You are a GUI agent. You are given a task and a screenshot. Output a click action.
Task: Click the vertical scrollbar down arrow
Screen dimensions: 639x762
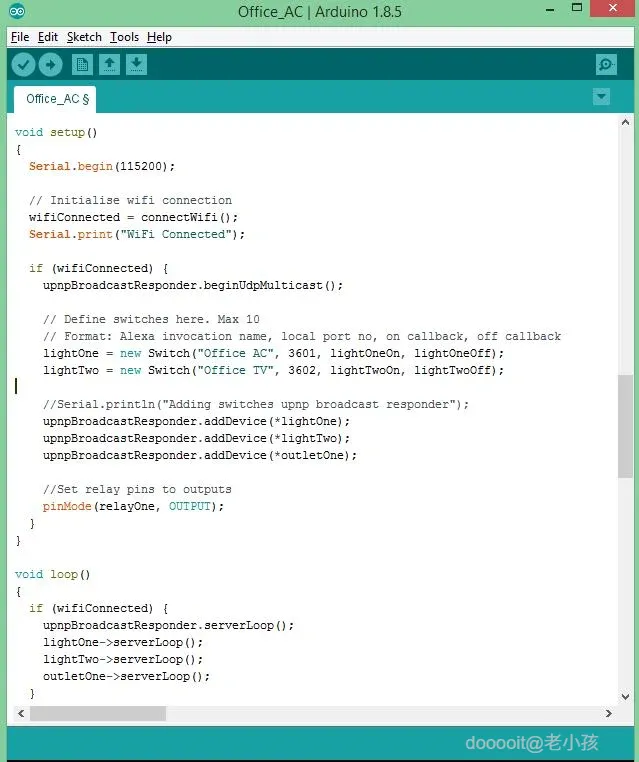coord(625,696)
